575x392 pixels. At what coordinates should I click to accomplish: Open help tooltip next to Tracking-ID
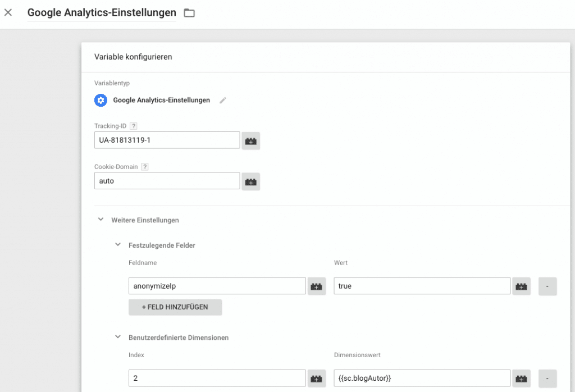pos(134,126)
